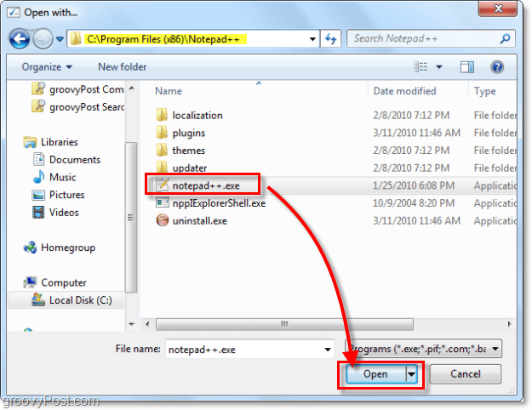Click the Computer icon
The height and width of the screenshot is (410, 532).
click(30, 282)
